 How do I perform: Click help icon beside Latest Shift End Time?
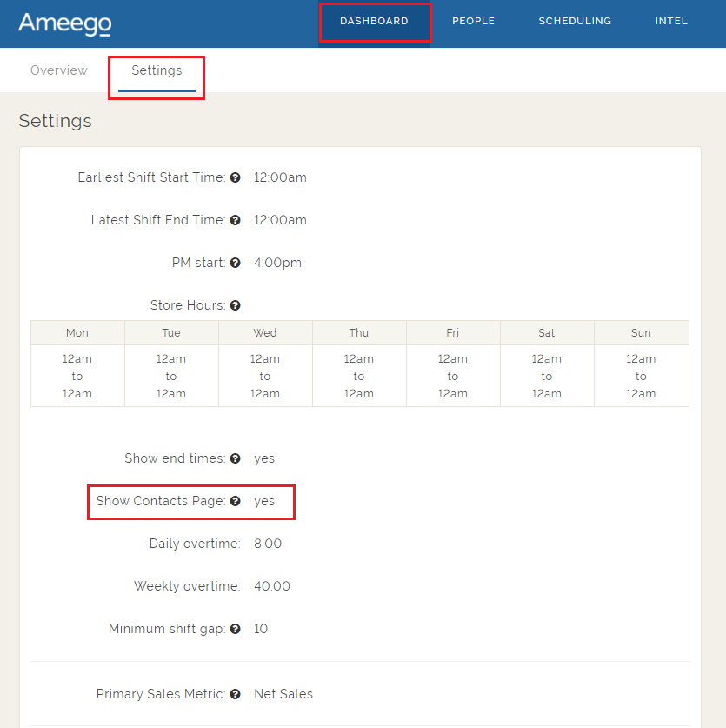[235, 220]
